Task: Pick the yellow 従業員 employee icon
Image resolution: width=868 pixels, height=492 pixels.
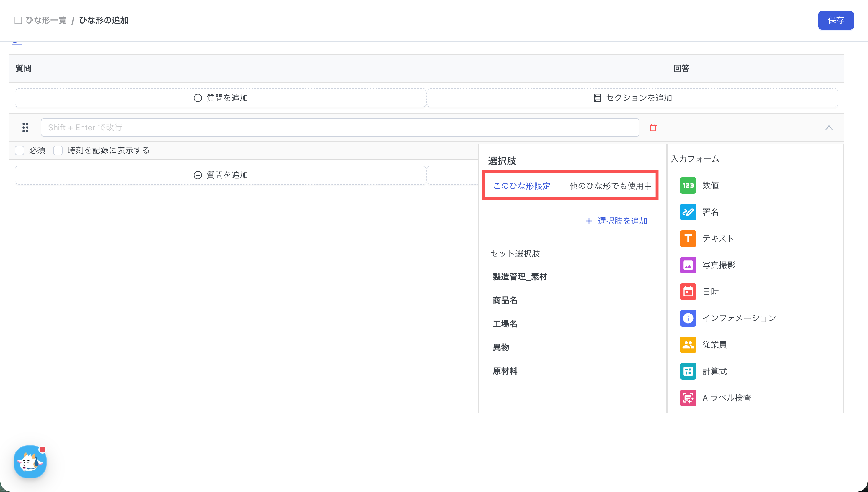Action: [x=688, y=345]
